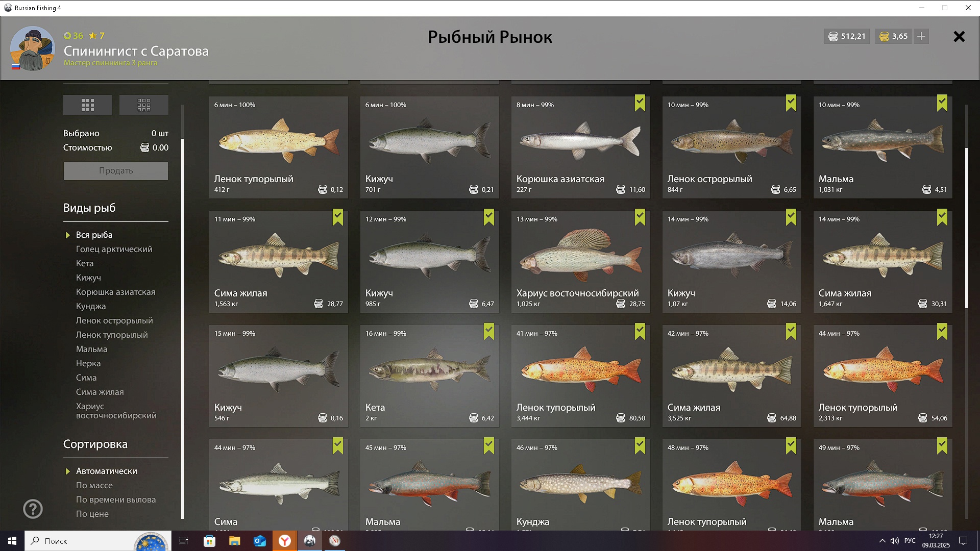
Task: Select Ленок тупорылый 3,444 кг card
Action: tap(581, 376)
